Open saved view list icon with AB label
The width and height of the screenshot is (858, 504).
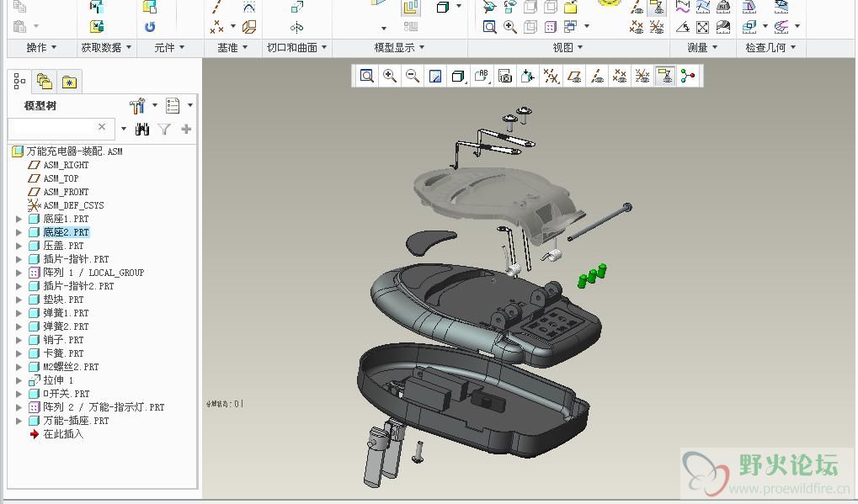point(482,76)
